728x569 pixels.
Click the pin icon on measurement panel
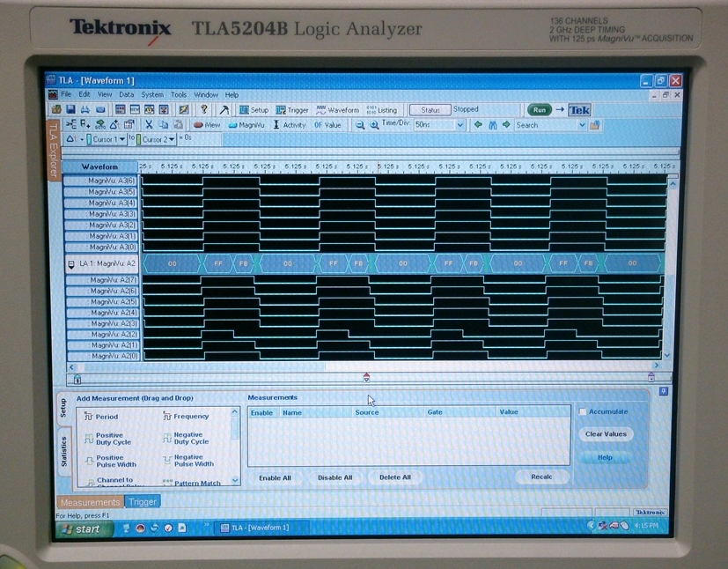pyautogui.click(x=664, y=392)
